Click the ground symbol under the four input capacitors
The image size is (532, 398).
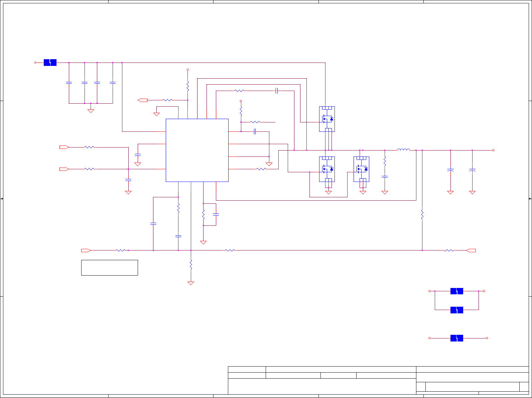[x=91, y=111]
